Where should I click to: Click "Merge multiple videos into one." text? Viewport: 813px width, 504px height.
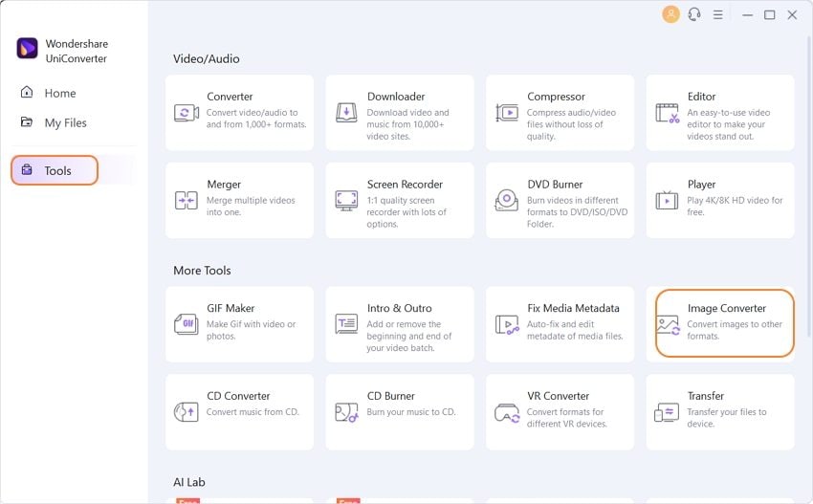(251, 207)
